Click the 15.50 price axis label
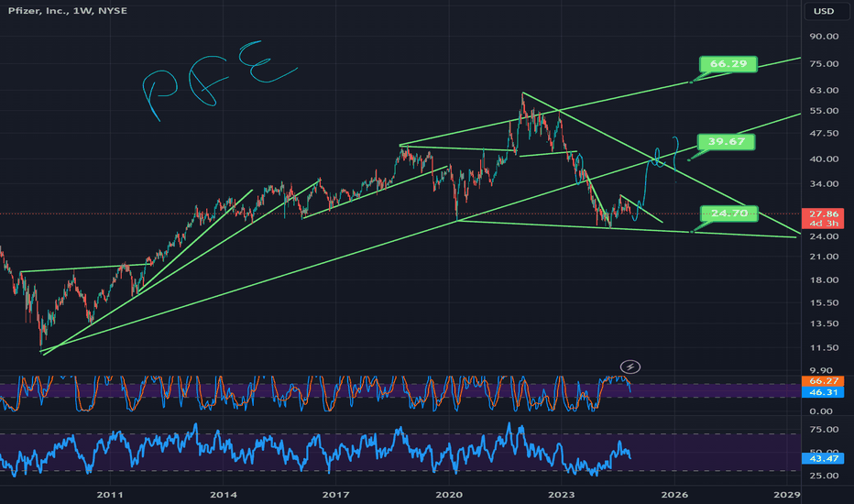 tap(824, 303)
